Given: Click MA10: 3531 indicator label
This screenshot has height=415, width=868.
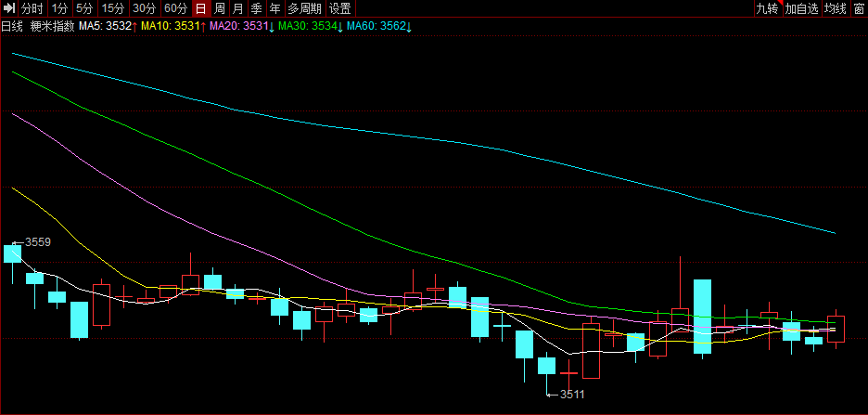Looking at the screenshot, I should (173, 26).
